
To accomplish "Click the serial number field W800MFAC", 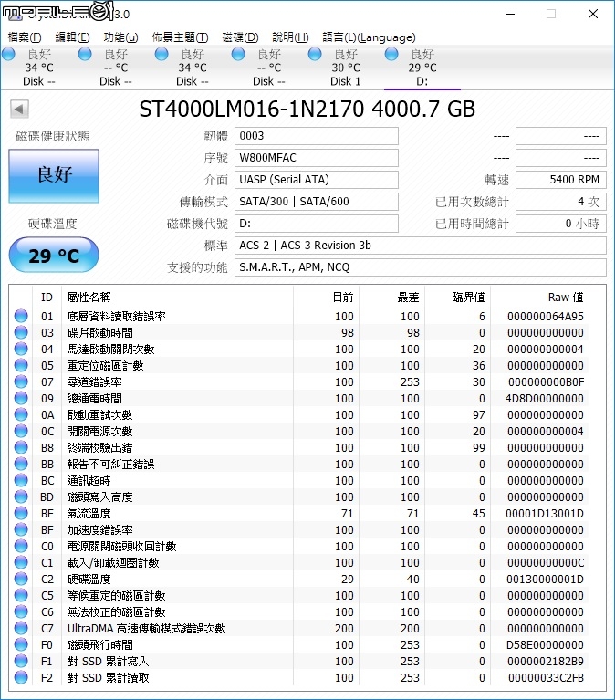I will pyautogui.click(x=317, y=158).
